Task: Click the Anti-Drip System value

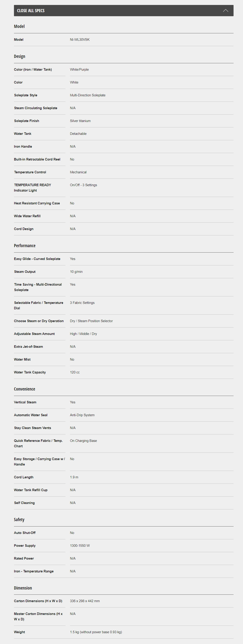Action: pyautogui.click(x=82, y=415)
